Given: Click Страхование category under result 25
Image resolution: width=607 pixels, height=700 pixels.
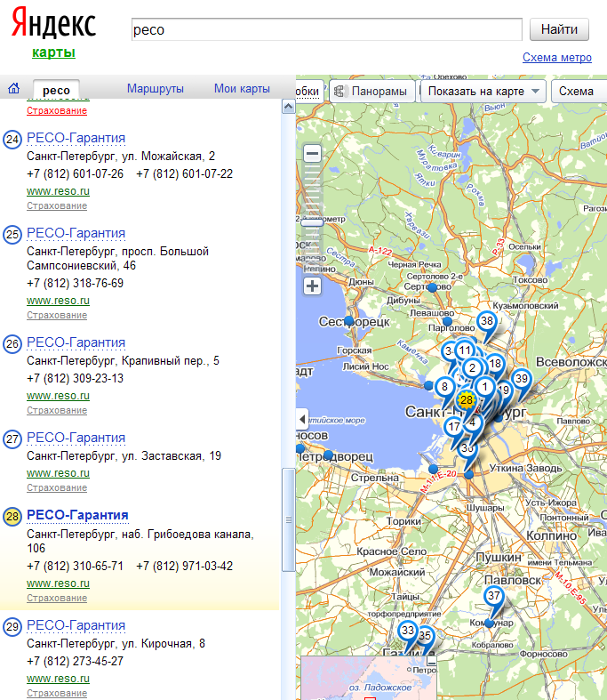Looking at the screenshot, I should tap(57, 315).
